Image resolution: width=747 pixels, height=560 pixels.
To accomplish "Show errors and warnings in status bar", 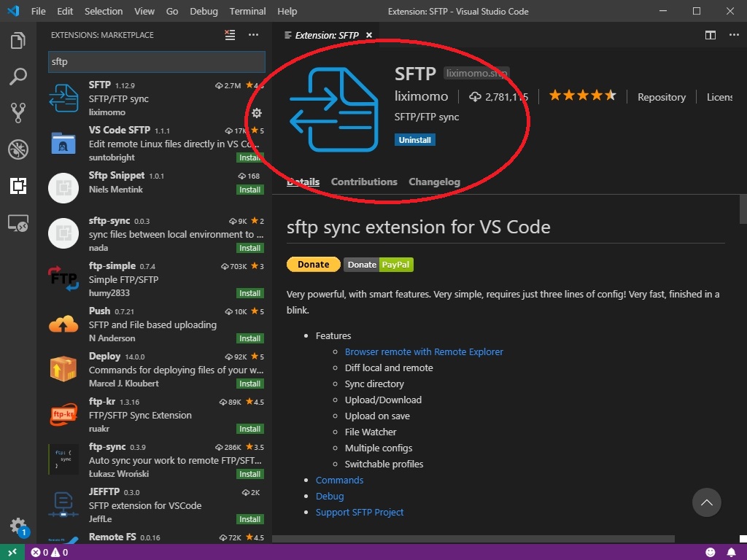I will tap(50, 553).
